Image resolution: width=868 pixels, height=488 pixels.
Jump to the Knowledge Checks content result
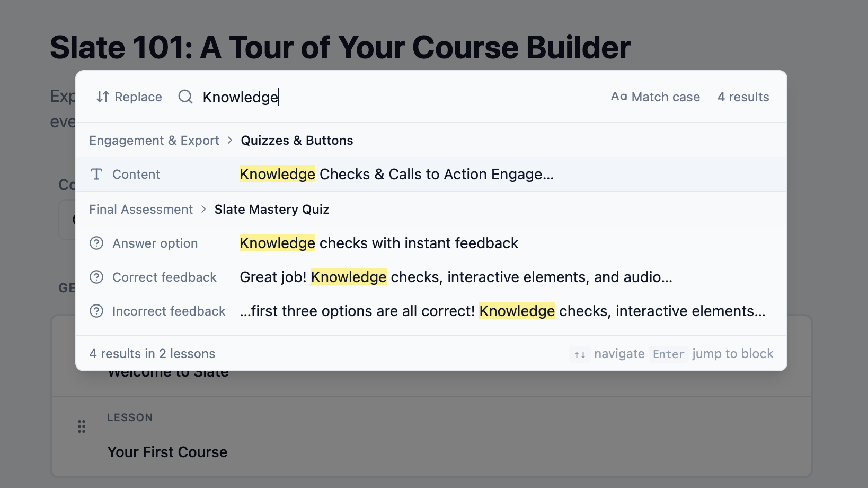point(396,174)
